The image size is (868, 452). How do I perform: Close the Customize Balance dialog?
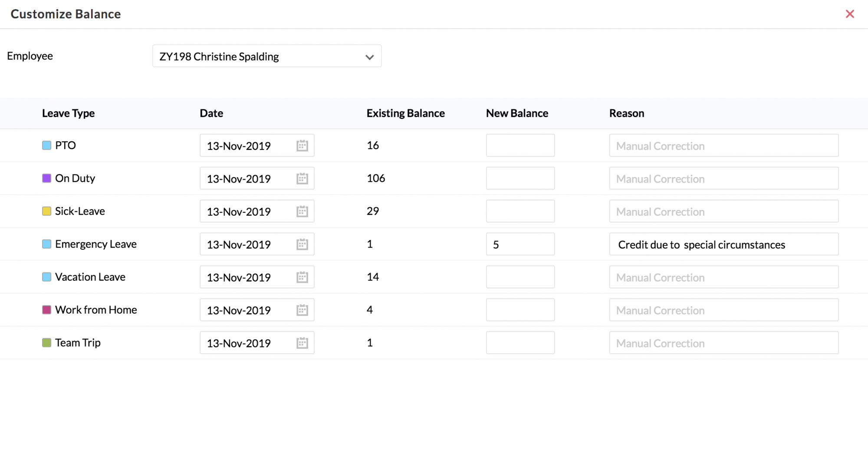click(x=850, y=14)
